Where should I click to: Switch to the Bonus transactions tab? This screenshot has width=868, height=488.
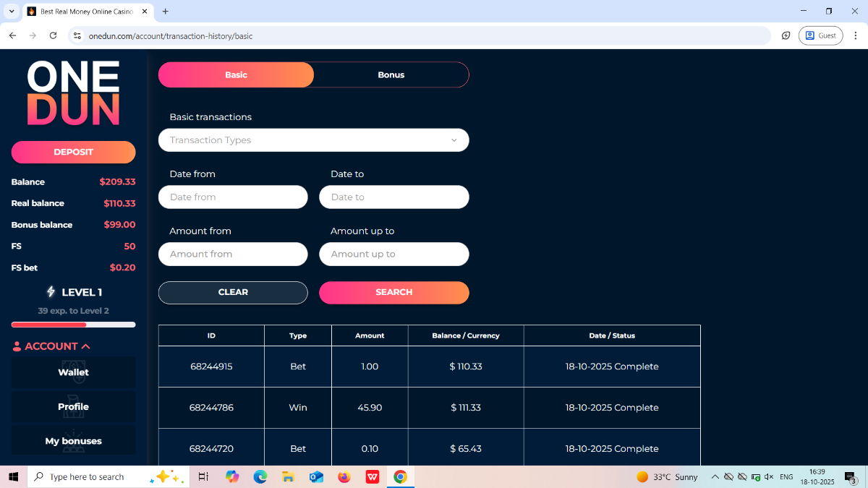[x=391, y=75]
